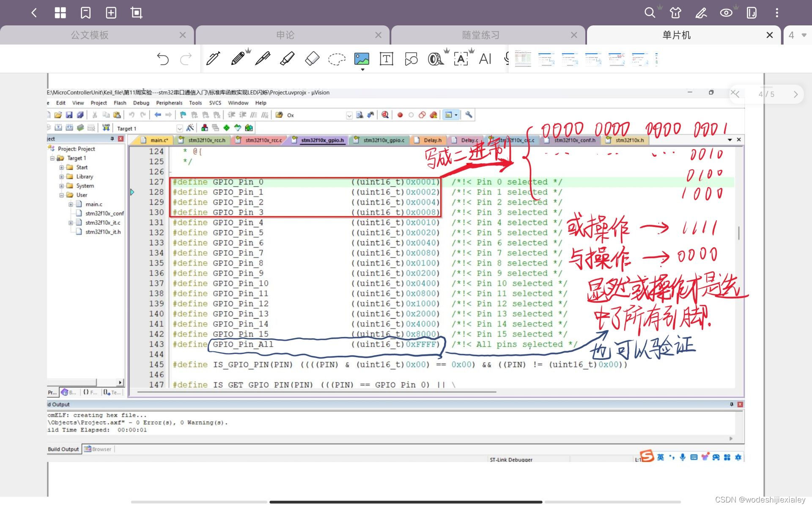812x508 pixels.
Task: Add a new page with plus icon
Action: click(x=111, y=13)
